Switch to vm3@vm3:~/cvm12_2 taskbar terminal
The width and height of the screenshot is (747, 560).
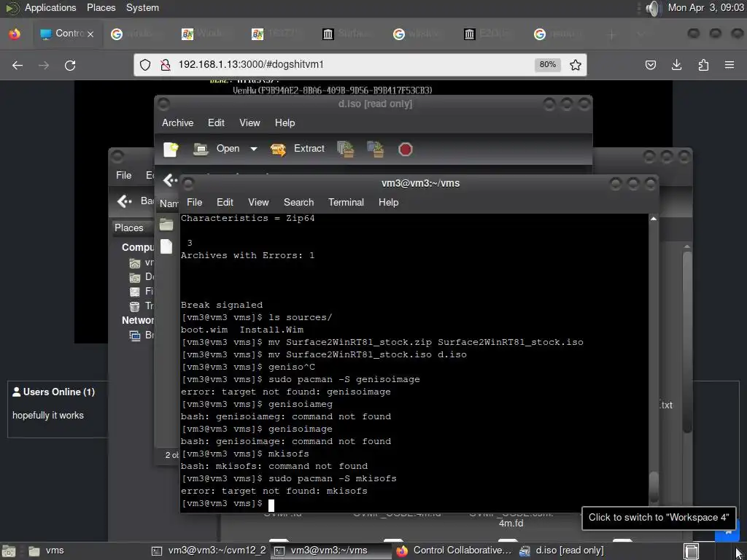point(209,551)
